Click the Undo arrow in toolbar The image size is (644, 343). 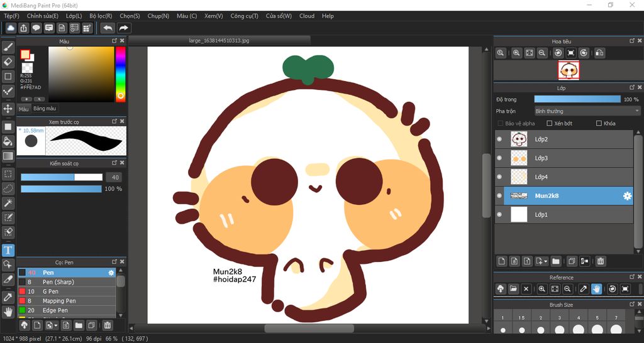click(108, 28)
